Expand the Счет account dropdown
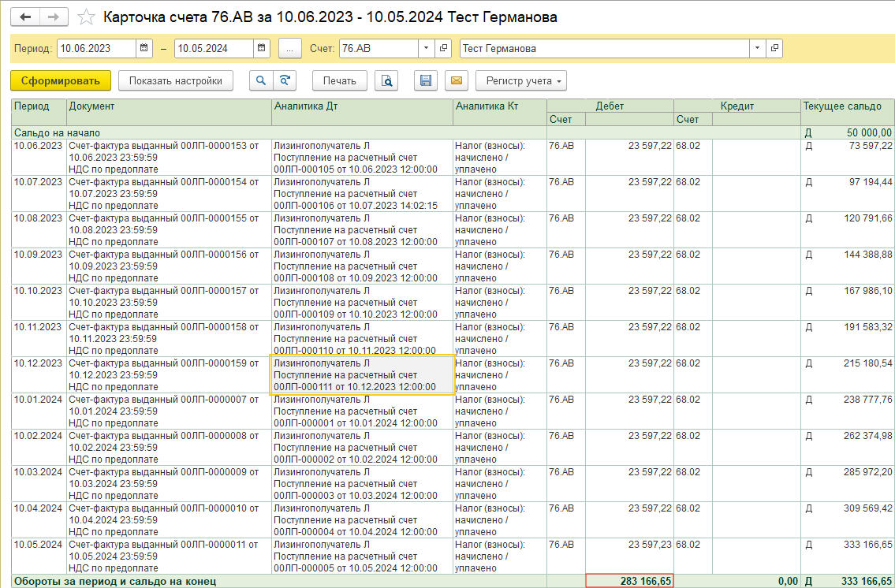Image resolution: width=895 pixels, height=588 pixels. [426, 48]
